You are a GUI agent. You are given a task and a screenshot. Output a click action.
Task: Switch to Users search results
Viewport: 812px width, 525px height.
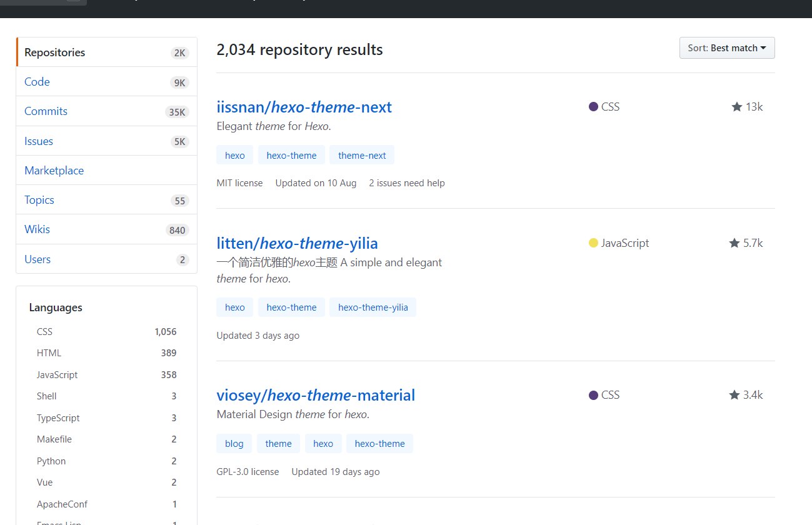tap(107, 259)
